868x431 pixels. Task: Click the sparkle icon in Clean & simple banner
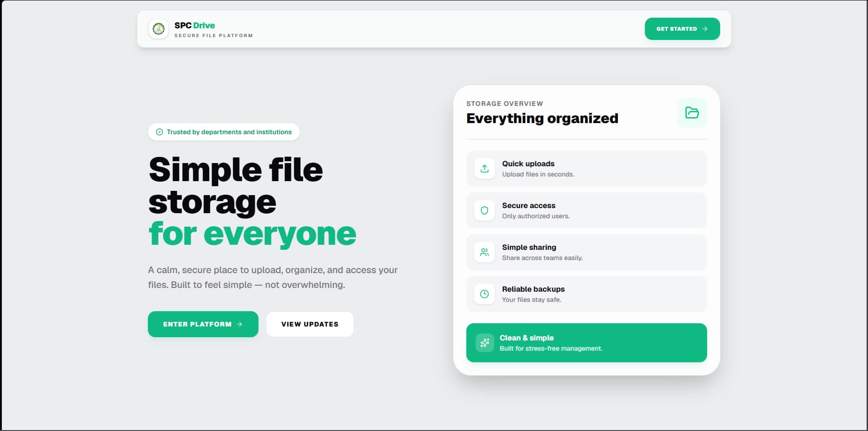pyautogui.click(x=485, y=343)
